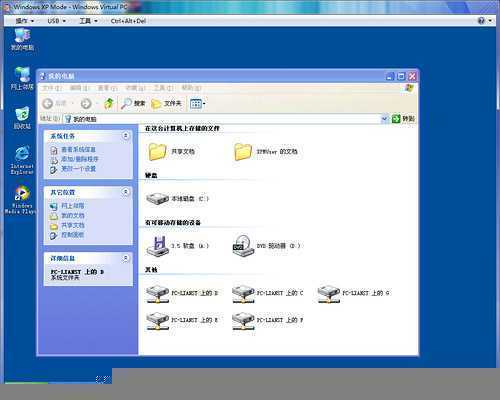Select network drive 上的 E
Image resolution: width=500 pixels, height=400 pixels.
[182, 320]
